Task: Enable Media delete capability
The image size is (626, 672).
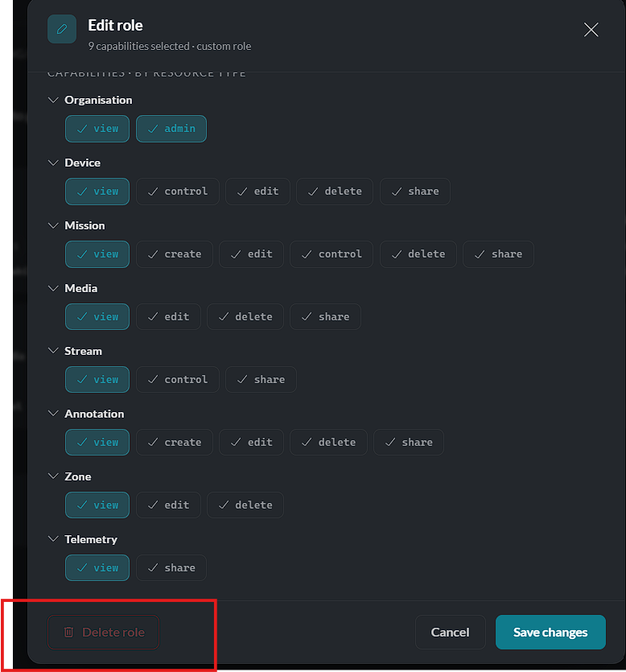Action: pyautogui.click(x=245, y=317)
